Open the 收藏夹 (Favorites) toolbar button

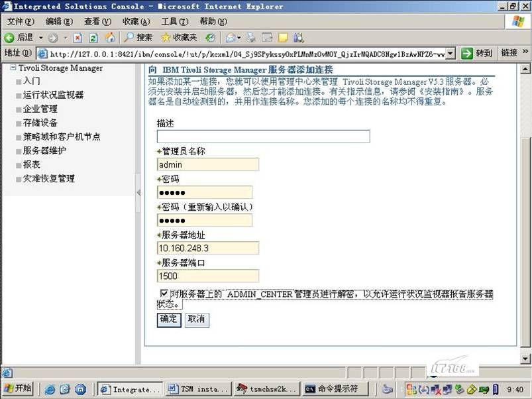pos(178,38)
